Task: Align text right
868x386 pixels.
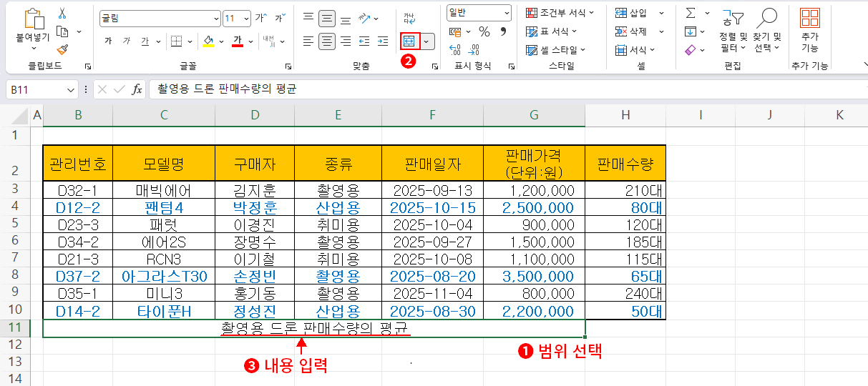Action: (346, 41)
